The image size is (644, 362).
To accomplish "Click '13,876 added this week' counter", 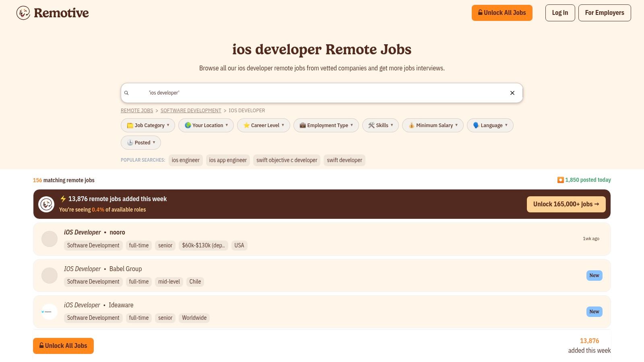I will tap(589, 346).
